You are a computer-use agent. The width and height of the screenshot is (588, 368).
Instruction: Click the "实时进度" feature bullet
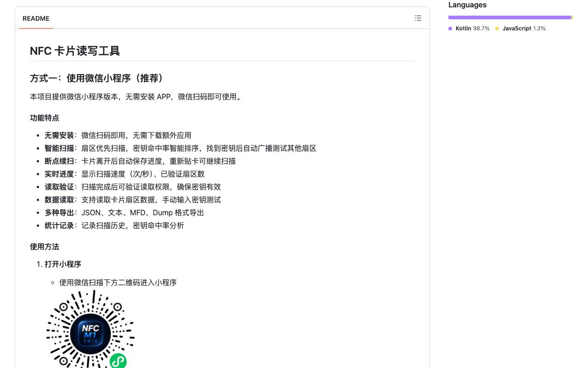(x=124, y=174)
